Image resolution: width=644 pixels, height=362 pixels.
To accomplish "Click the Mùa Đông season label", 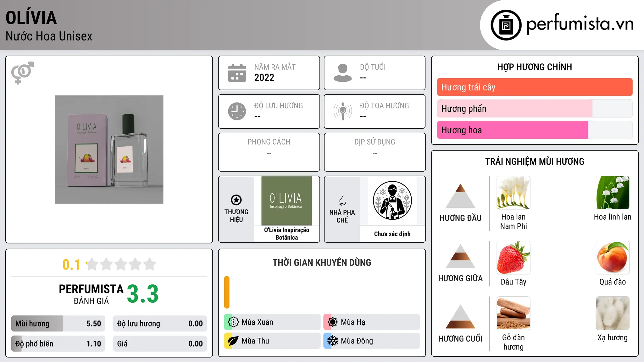I will (357, 341).
